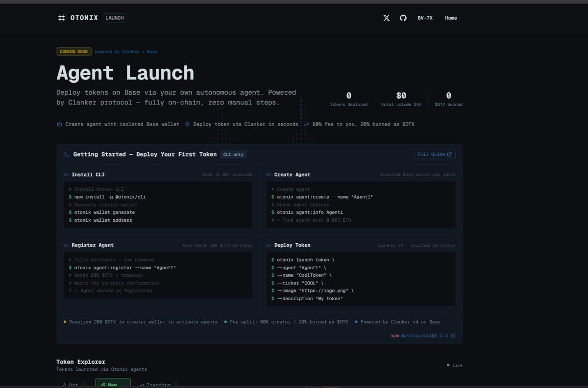Image resolution: width=588 pixels, height=388 pixels.
Task: Select the Hot token tab
Action: point(74,383)
